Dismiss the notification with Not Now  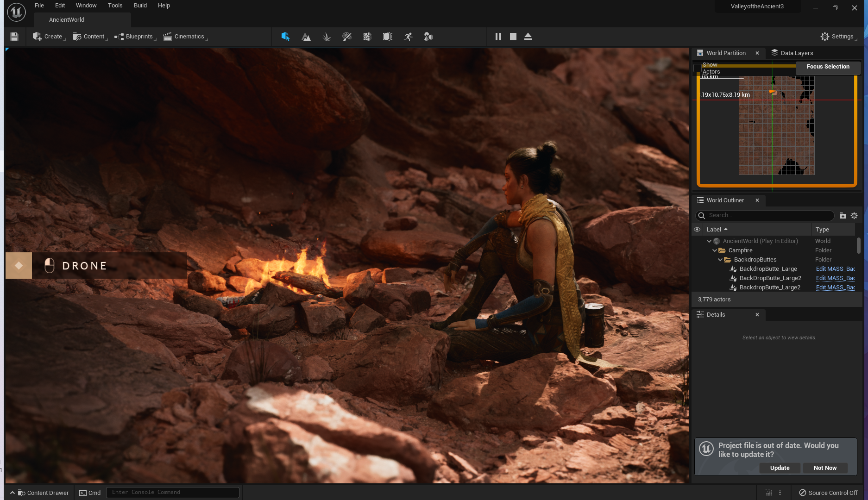(825, 468)
